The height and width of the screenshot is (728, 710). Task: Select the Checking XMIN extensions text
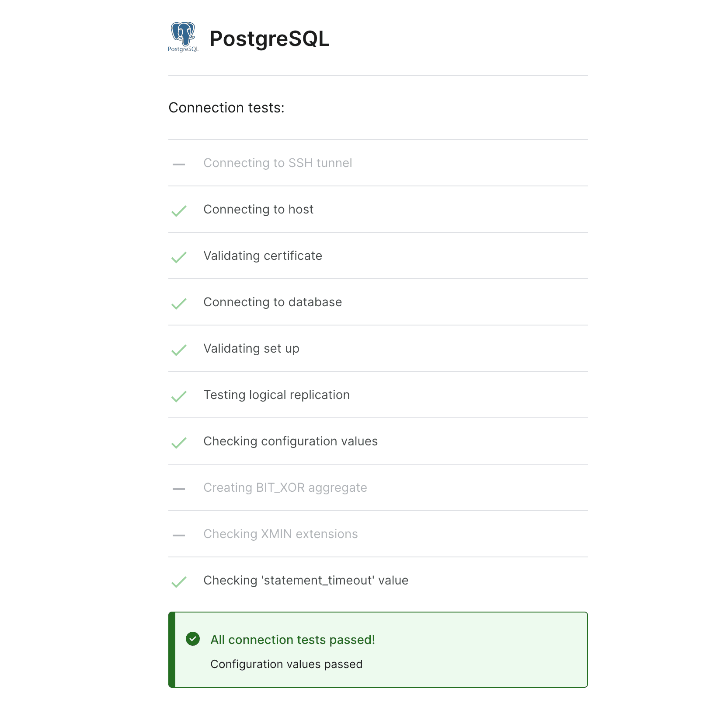pos(280,534)
